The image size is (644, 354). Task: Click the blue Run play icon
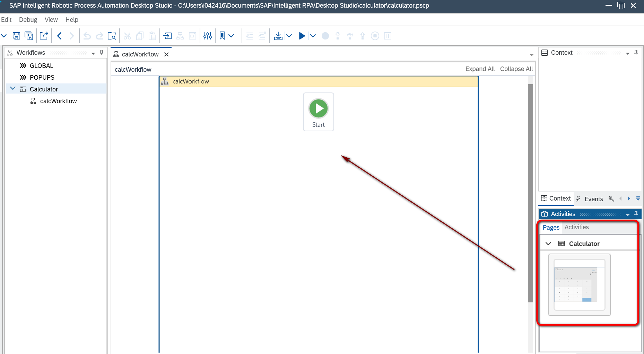click(x=302, y=36)
